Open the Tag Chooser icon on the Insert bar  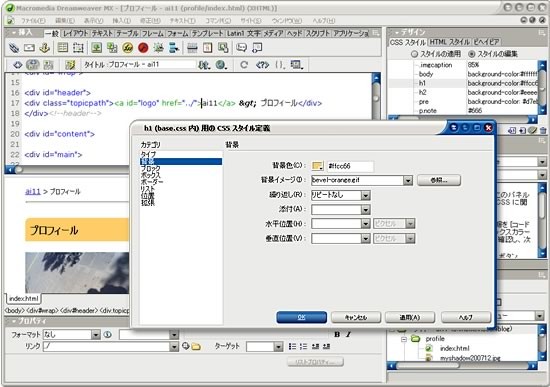pos(257,48)
